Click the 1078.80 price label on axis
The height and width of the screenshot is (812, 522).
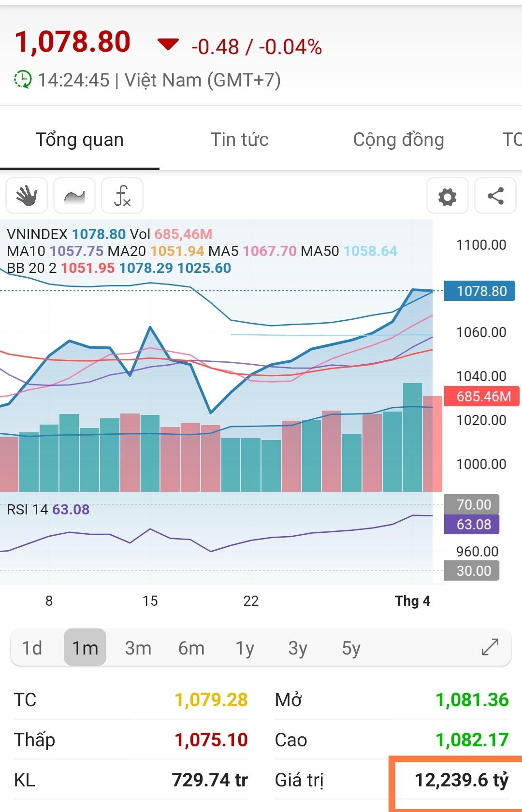point(481,291)
